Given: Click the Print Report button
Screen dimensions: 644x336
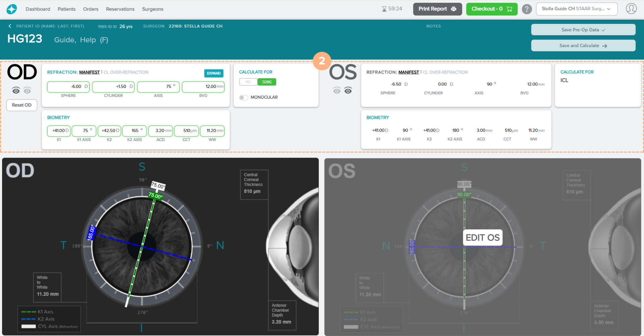Looking at the screenshot, I should pos(437,9).
